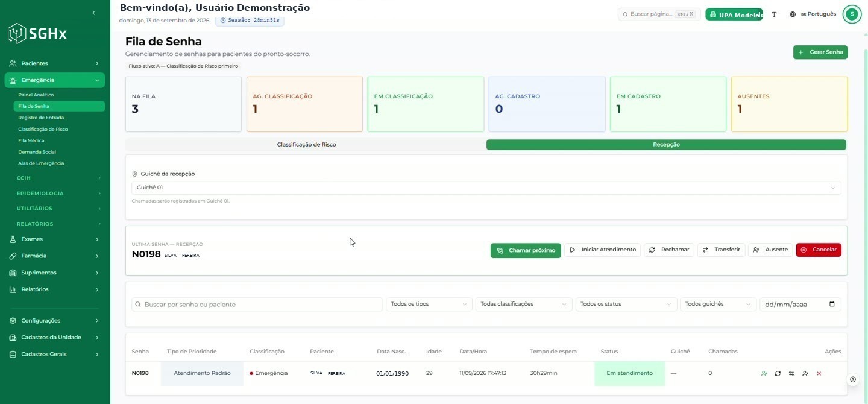The height and width of the screenshot is (404, 868).
Task: Select the Recepção tab
Action: tap(666, 145)
